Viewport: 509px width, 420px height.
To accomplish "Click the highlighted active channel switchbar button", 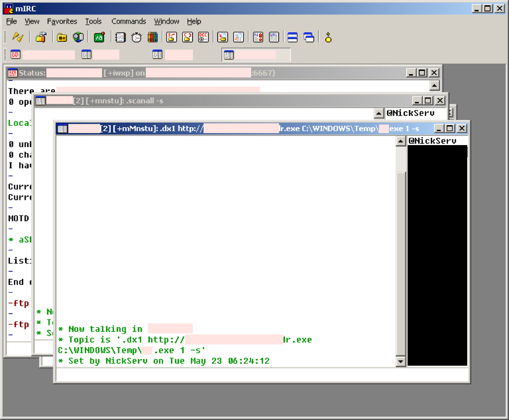I will click(x=256, y=55).
